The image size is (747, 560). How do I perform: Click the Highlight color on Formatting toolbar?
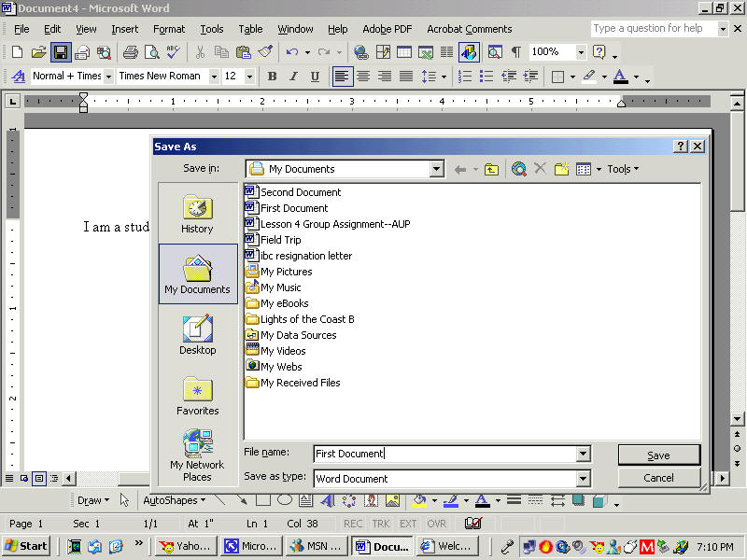(589, 77)
